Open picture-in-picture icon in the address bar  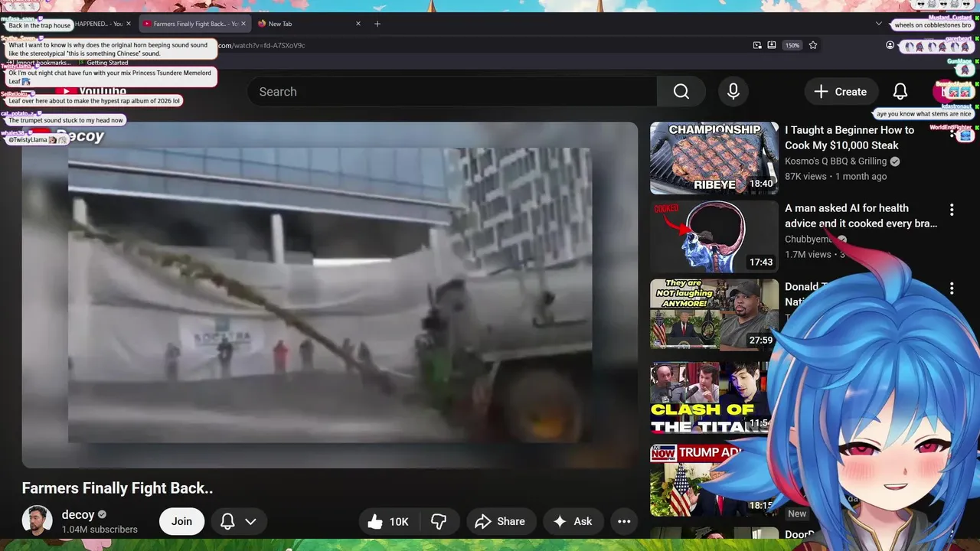757,45
